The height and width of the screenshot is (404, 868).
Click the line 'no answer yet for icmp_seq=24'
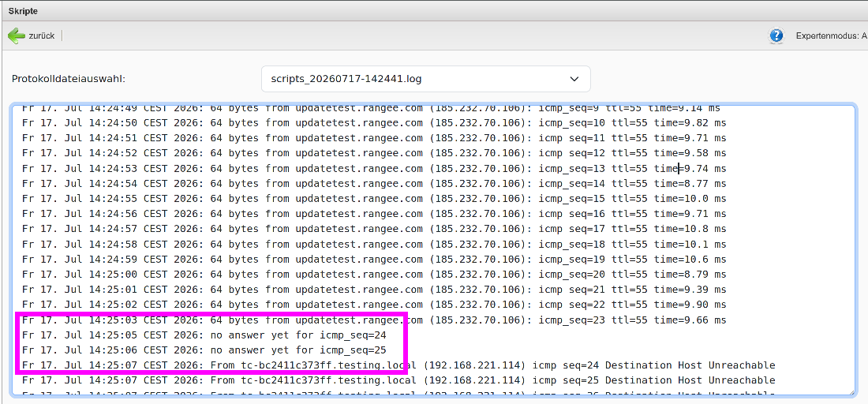coord(204,335)
